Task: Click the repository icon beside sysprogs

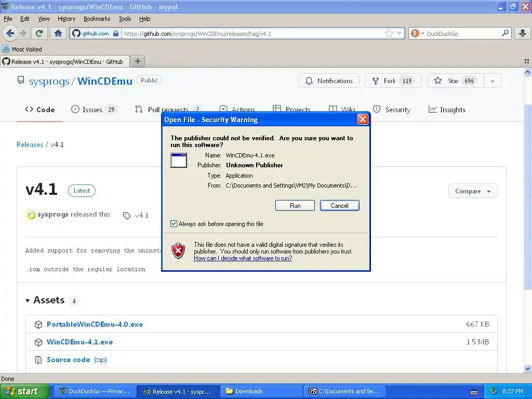Action: click(21, 81)
